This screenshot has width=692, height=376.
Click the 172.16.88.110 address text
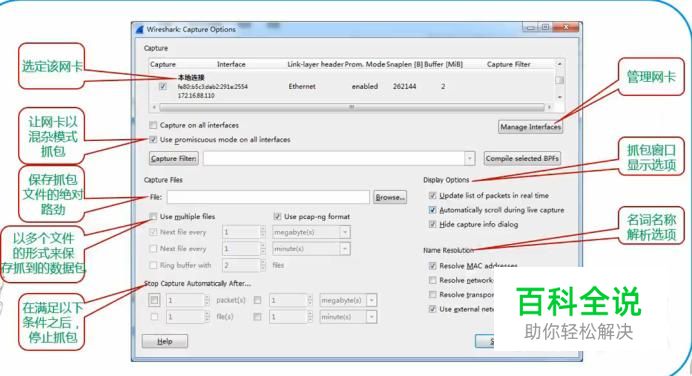196,95
